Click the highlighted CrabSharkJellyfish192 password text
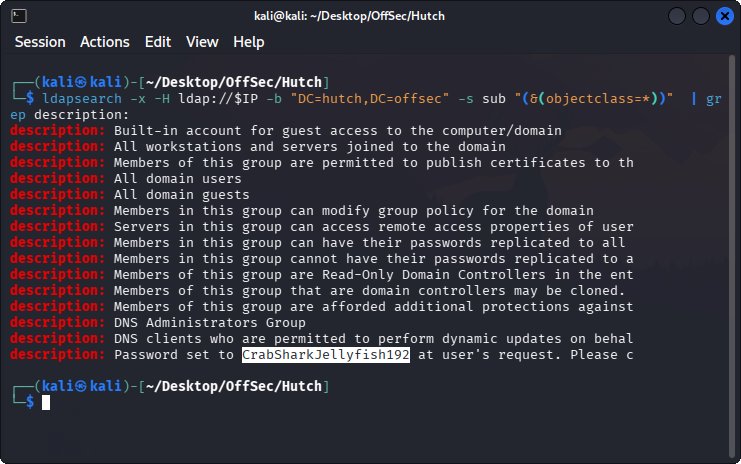741x464 pixels. click(326, 355)
